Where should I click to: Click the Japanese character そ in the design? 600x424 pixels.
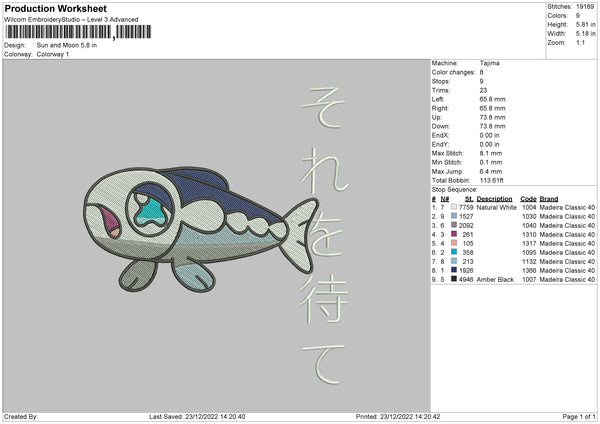(x=324, y=108)
